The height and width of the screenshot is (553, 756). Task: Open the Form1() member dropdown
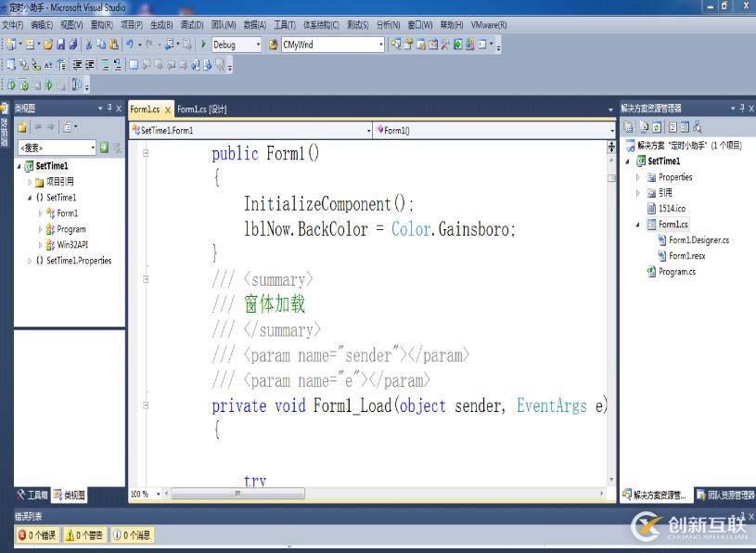pyautogui.click(x=612, y=130)
